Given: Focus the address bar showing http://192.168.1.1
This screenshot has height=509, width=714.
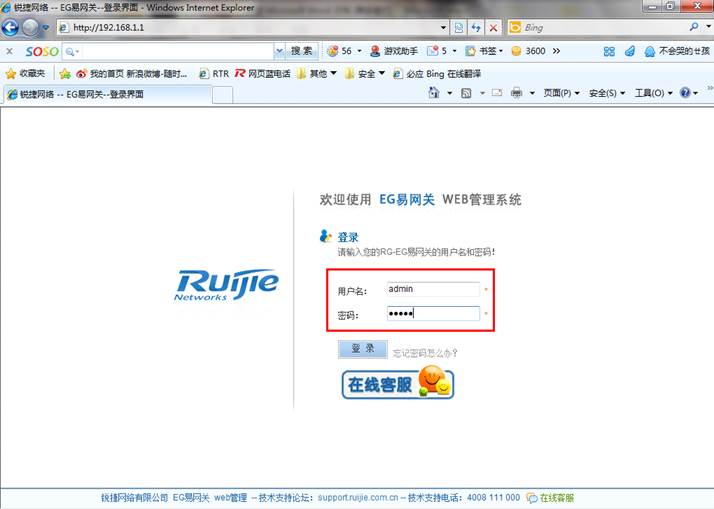Looking at the screenshot, I should click(x=255, y=28).
